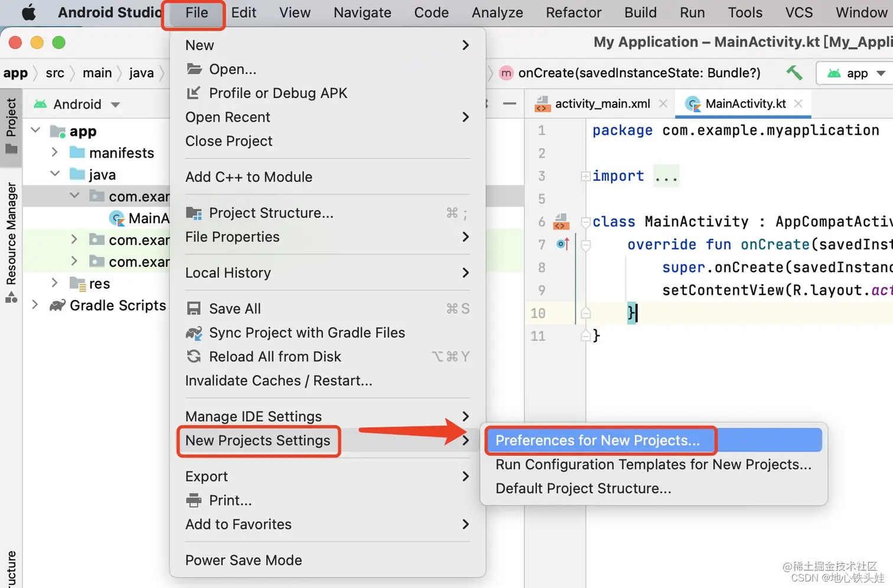Switch to the activity_main.xml tab
Screen dimensions: 893x588
tap(602, 104)
